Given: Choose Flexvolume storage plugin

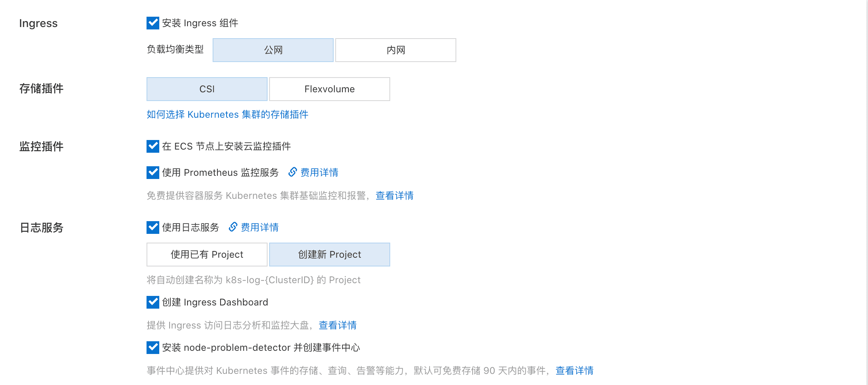Looking at the screenshot, I should pyautogui.click(x=330, y=89).
